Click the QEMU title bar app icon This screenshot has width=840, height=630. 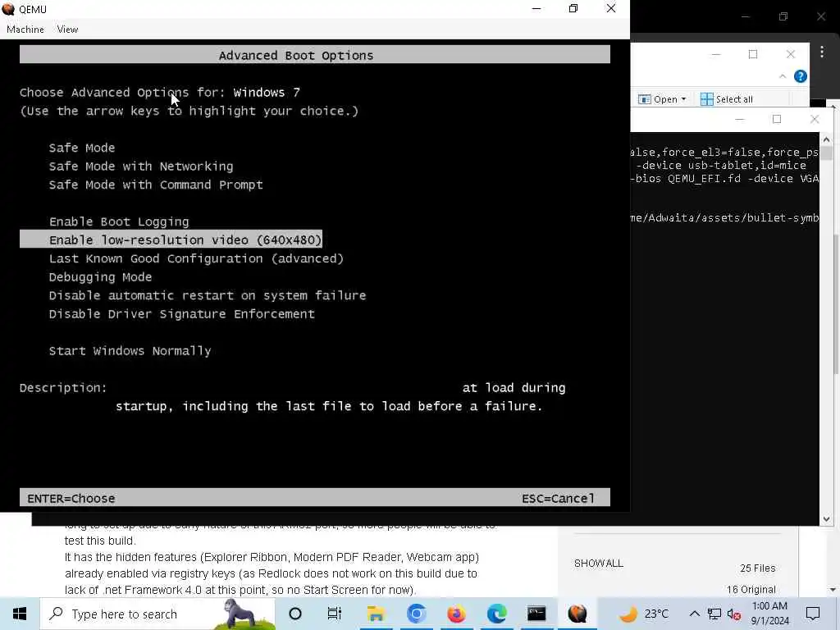[8, 9]
